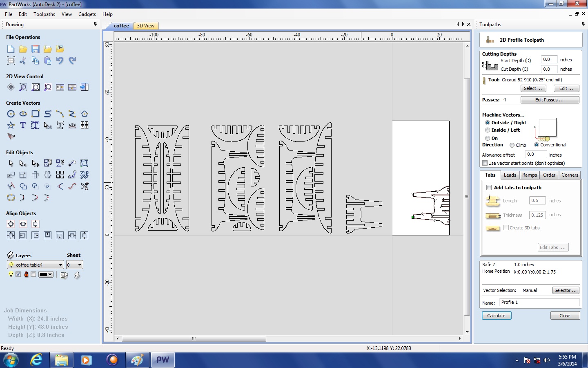The image size is (588, 368).
Task: Enable Use vector start points checkbox
Action: (485, 163)
